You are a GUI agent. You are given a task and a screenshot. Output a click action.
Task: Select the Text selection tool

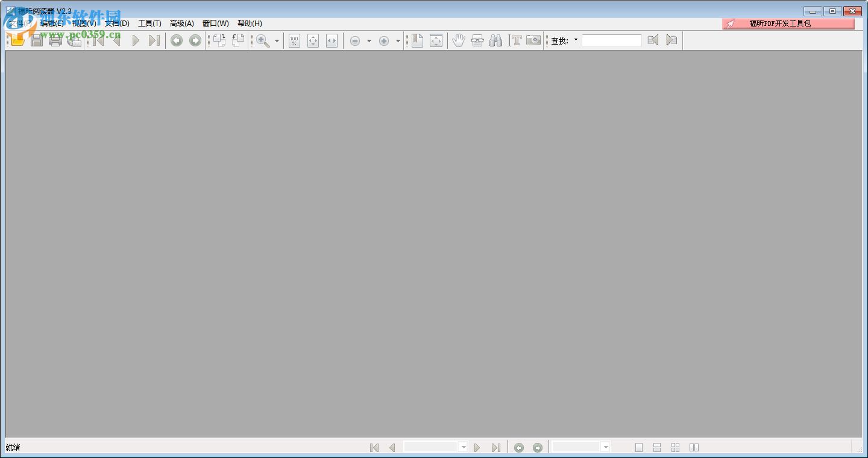516,40
